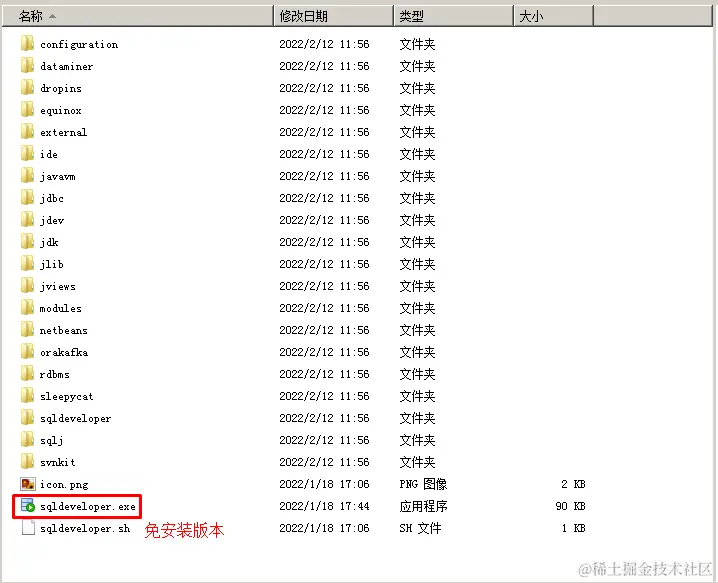The image size is (718, 583).
Task: Click the sqldeveloper.exe application icon
Action: click(27, 506)
